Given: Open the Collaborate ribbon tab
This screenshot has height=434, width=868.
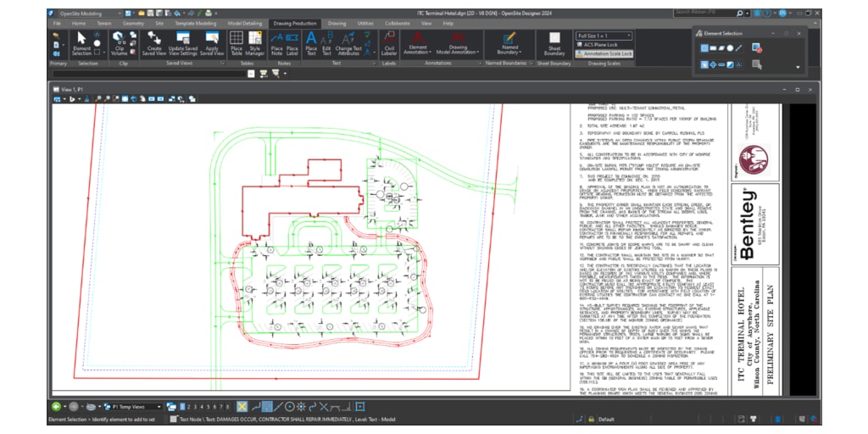Looking at the screenshot, I should [396, 24].
